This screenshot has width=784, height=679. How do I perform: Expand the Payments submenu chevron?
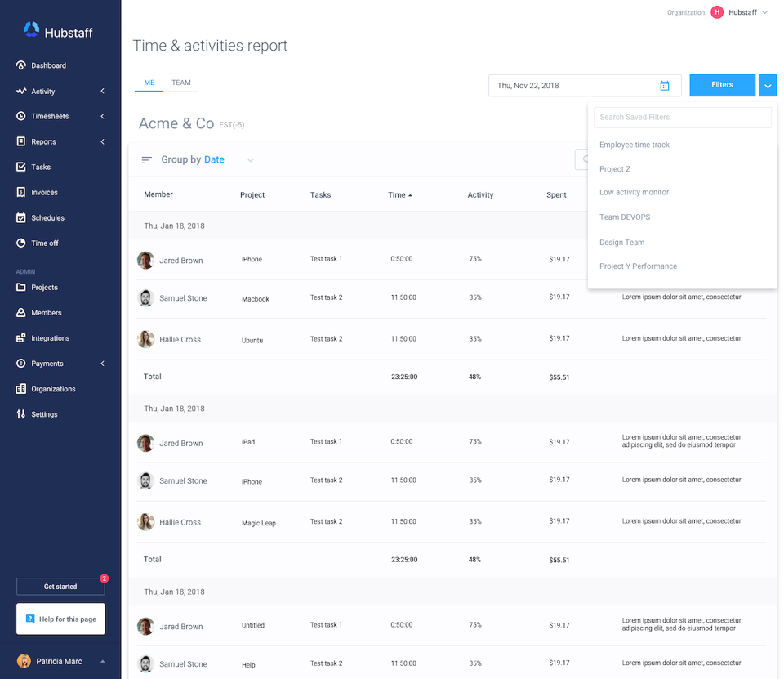coord(103,364)
